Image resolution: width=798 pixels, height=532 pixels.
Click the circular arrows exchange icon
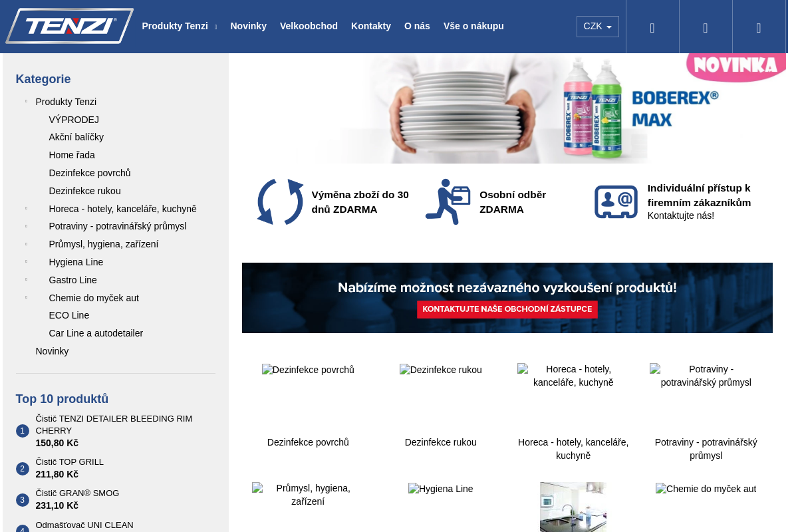click(x=280, y=201)
